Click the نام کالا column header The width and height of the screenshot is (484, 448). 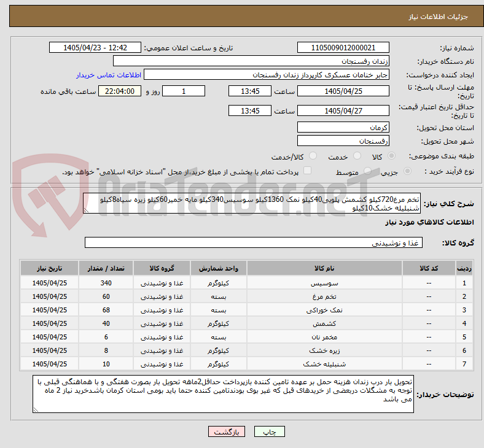[x=324, y=268]
